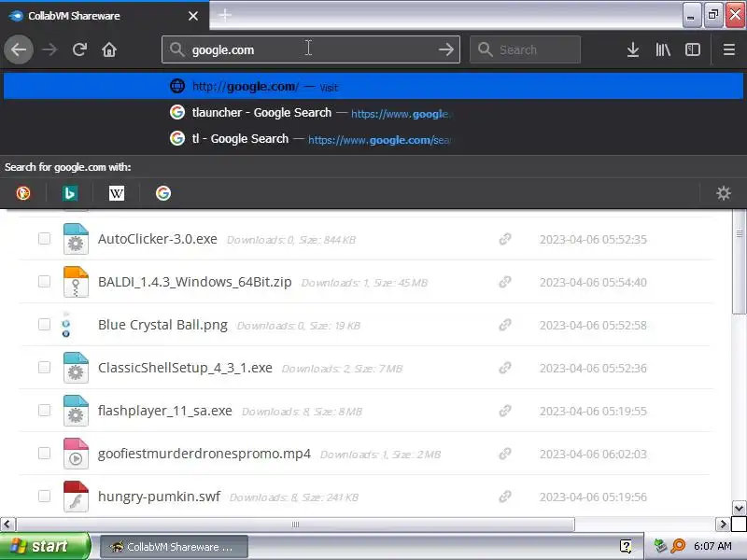This screenshot has height=560, width=747.
Task: Toggle the sidebar view icon
Action: (x=693, y=49)
